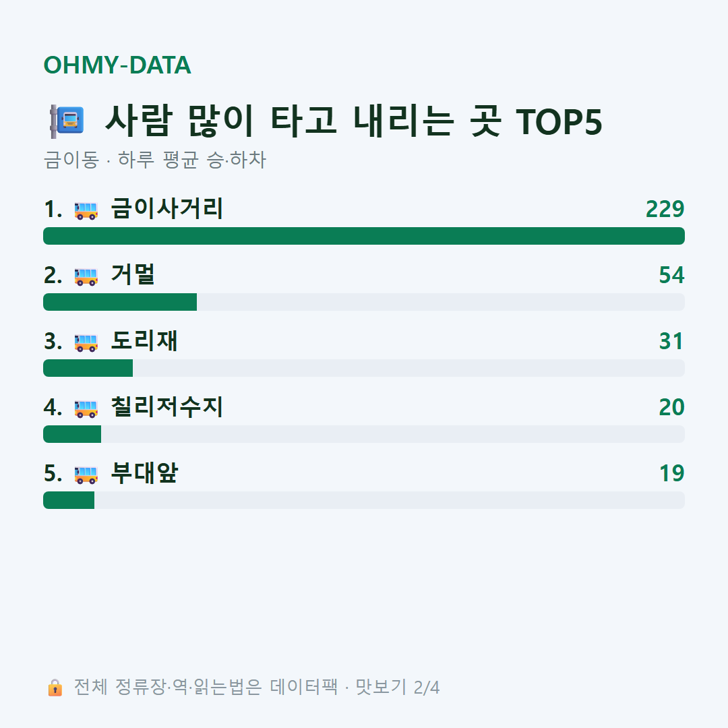Click the full green bar for 금이사거리
The image size is (728, 728).
(x=364, y=236)
